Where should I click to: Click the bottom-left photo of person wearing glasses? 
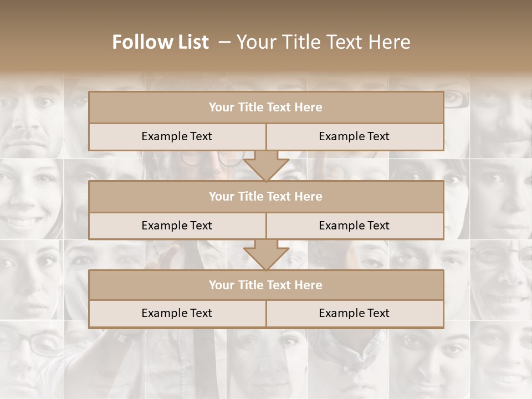coord(30,357)
